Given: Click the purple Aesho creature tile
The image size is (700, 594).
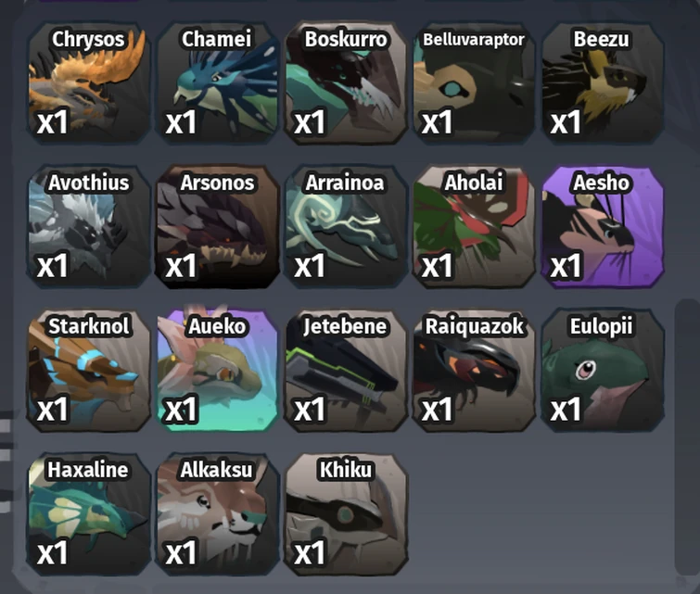Looking at the screenshot, I should tap(603, 227).
